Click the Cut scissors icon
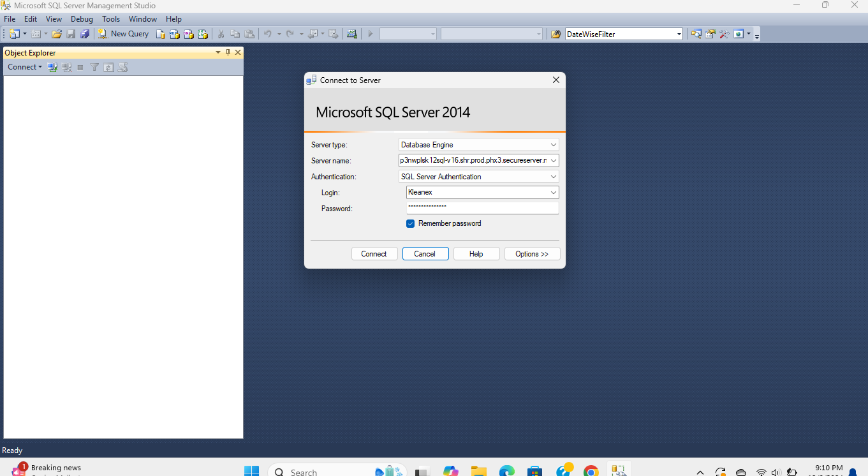The image size is (868, 476). [221, 34]
